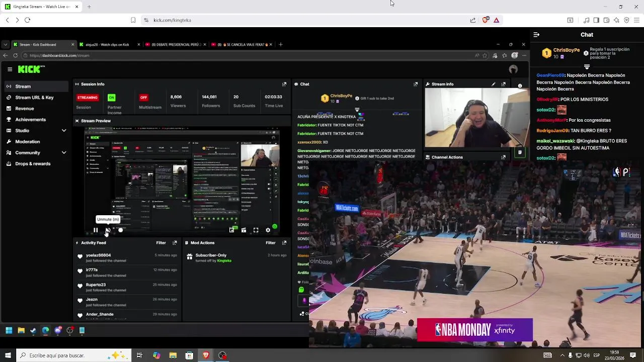
Task: Filter the Activity Feed
Action: [x=161, y=243]
